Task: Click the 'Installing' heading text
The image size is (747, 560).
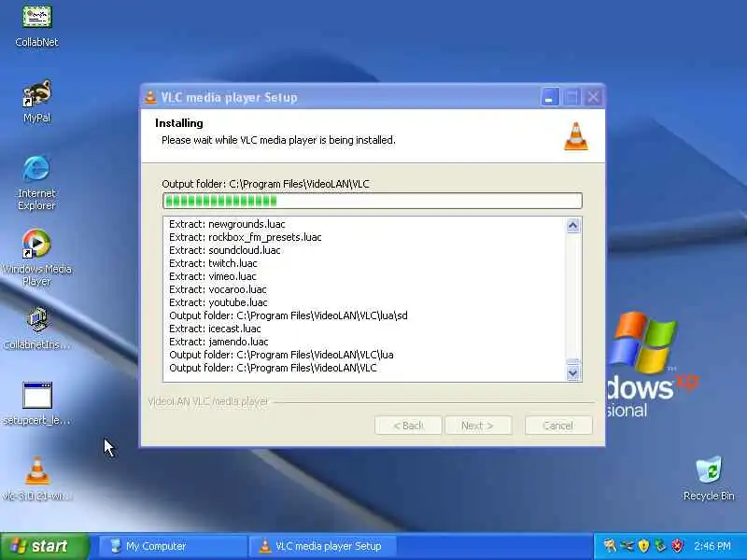Action: tap(179, 123)
